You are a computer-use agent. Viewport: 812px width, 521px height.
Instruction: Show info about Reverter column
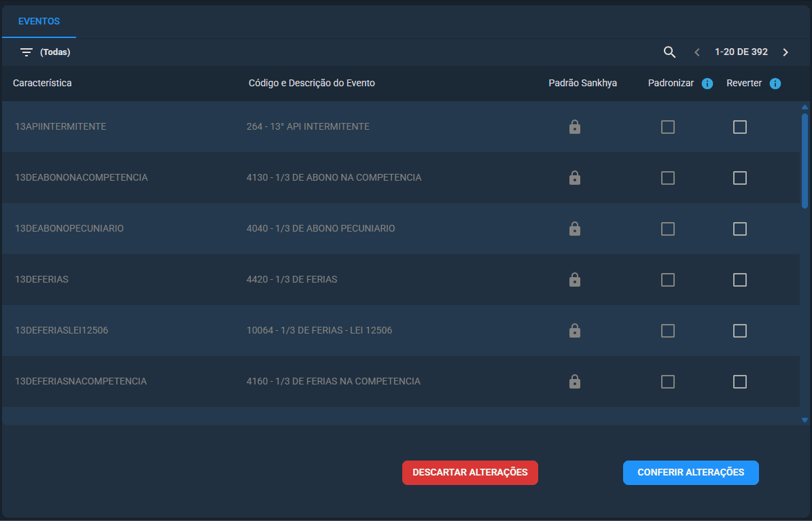pyautogui.click(x=775, y=84)
